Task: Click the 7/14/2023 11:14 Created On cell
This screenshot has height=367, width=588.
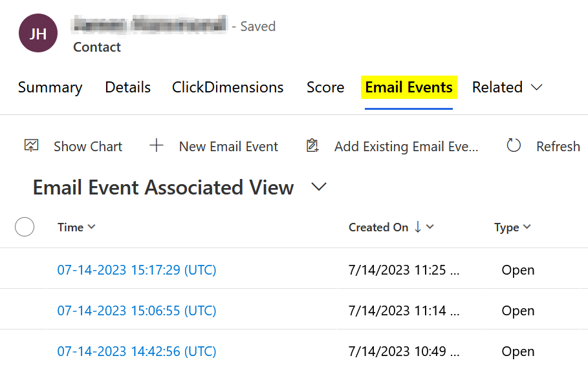Action: pyautogui.click(x=404, y=311)
